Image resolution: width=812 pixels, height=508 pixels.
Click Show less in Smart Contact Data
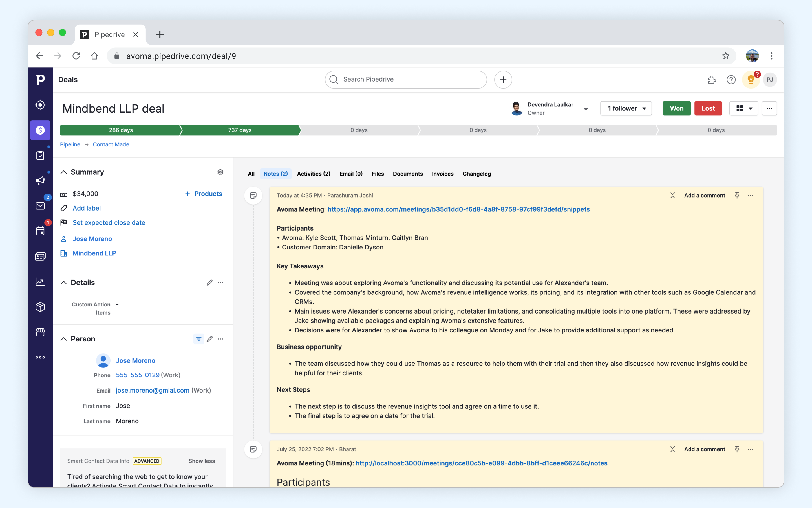click(202, 461)
